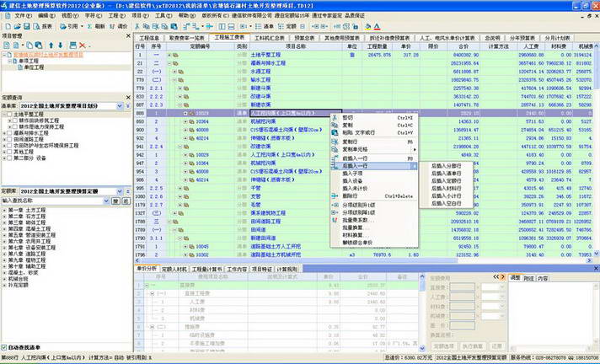Choose 后插入空白行 in the submenu

point(446,204)
